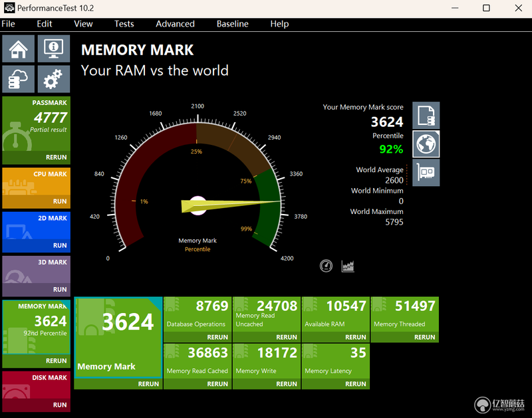This screenshot has width=532, height=418.
Task: Go to the Home dashboard icon
Action: [19, 49]
